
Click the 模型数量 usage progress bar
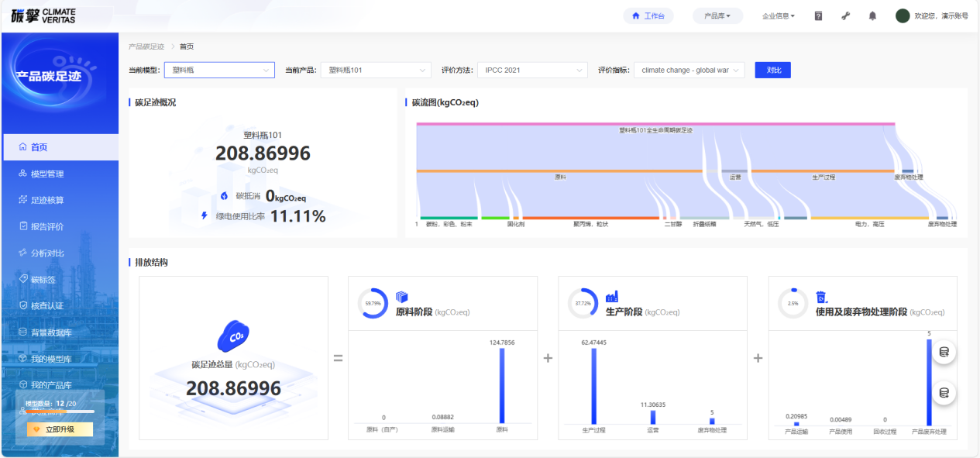[x=60, y=412]
